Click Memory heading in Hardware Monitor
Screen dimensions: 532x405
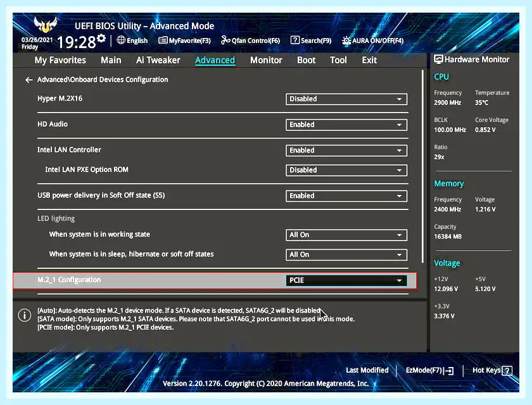tap(449, 184)
